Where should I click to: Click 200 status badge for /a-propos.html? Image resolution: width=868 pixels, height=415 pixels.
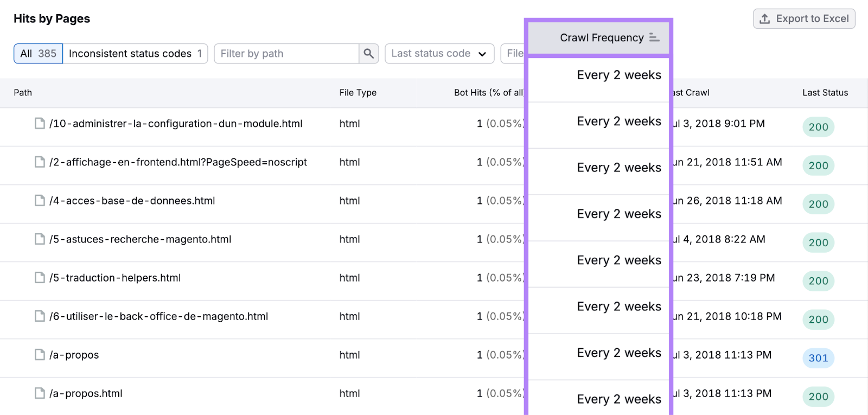click(818, 397)
